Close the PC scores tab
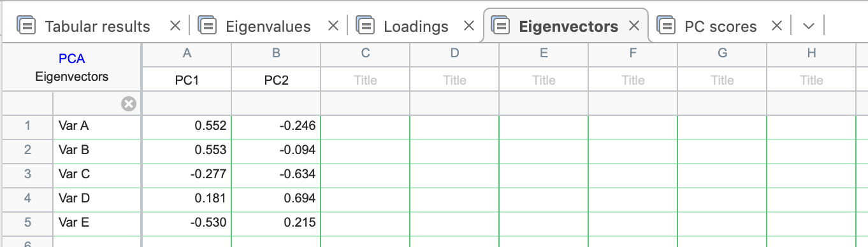The width and height of the screenshot is (868, 247). pos(776,26)
